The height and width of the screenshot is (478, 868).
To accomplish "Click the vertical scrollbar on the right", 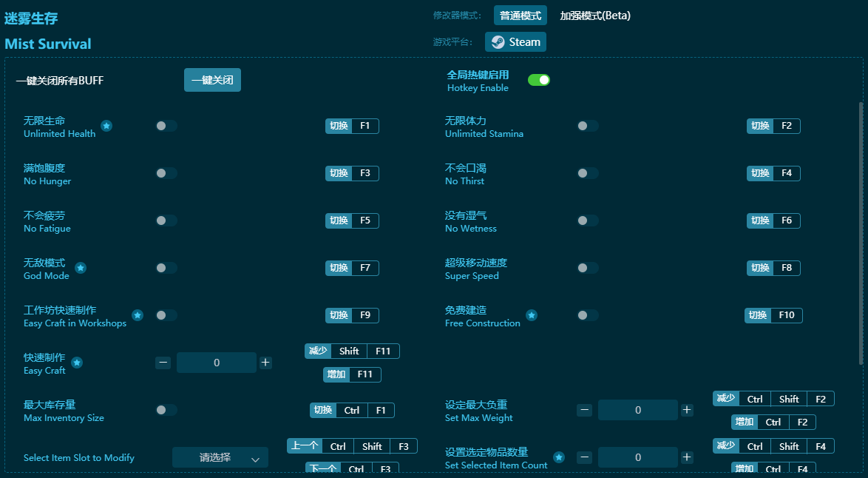I will (861, 232).
